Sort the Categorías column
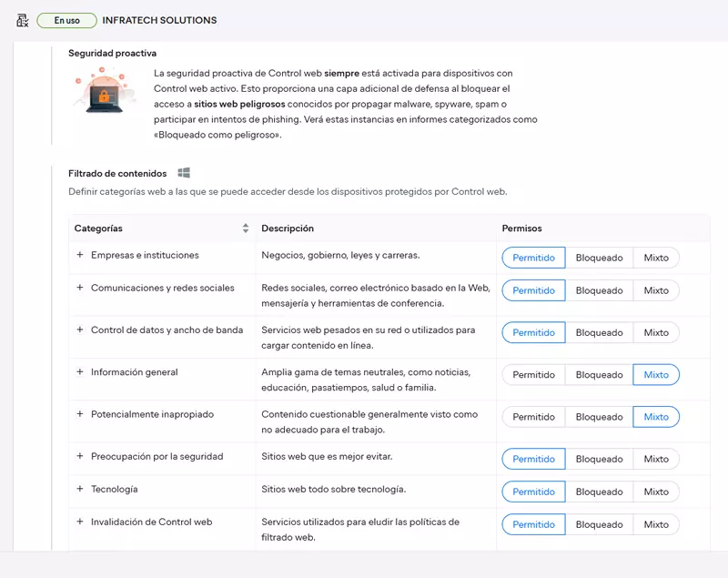This screenshot has height=578, width=728. [x=246, y=228]
